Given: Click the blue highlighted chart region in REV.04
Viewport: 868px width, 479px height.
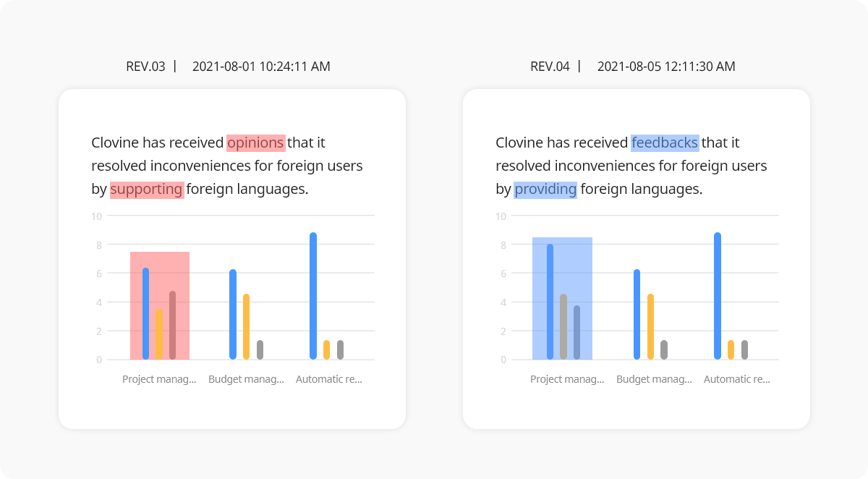Looking at the screenshot, I should pyautogui.click(x=562, y=298).
